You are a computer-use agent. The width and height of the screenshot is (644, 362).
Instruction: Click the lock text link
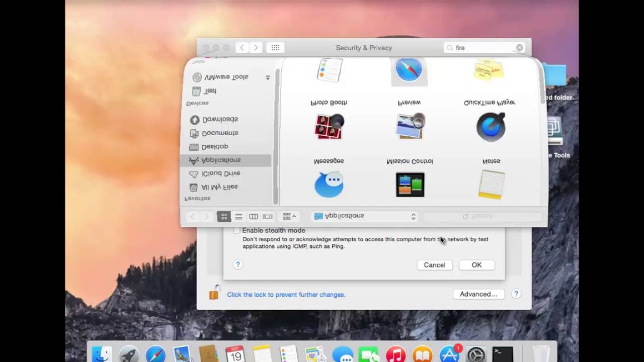[286, 295]
